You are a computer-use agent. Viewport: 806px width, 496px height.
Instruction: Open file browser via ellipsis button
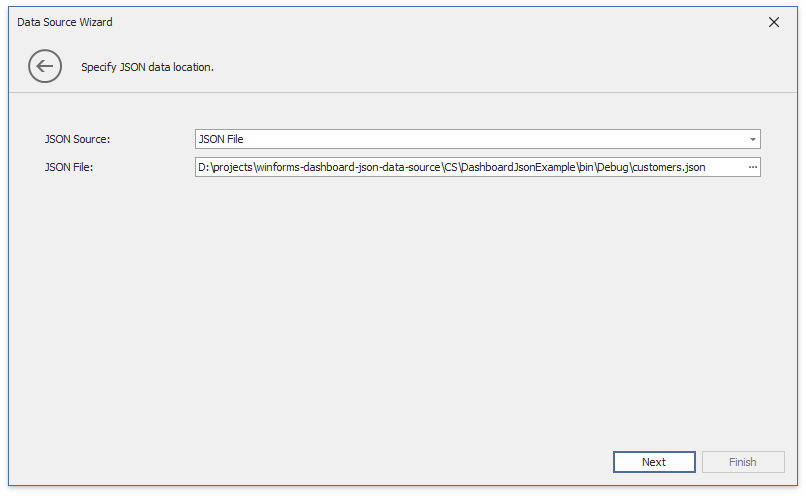pos(752,167)
